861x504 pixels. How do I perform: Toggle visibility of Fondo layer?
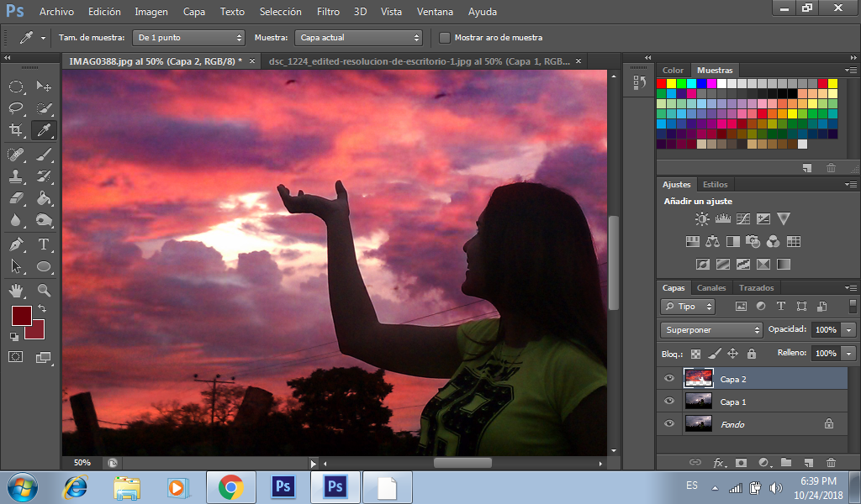click(x=669, y=424)
